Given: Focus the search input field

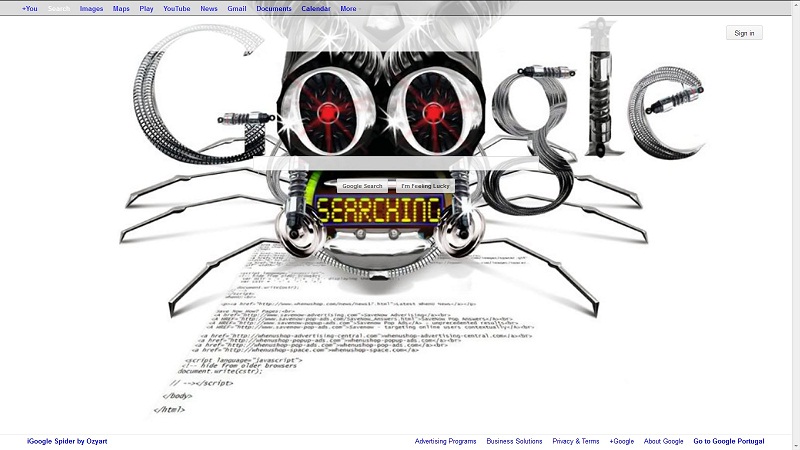Looking at the screenshot, I should coord(395,164).
